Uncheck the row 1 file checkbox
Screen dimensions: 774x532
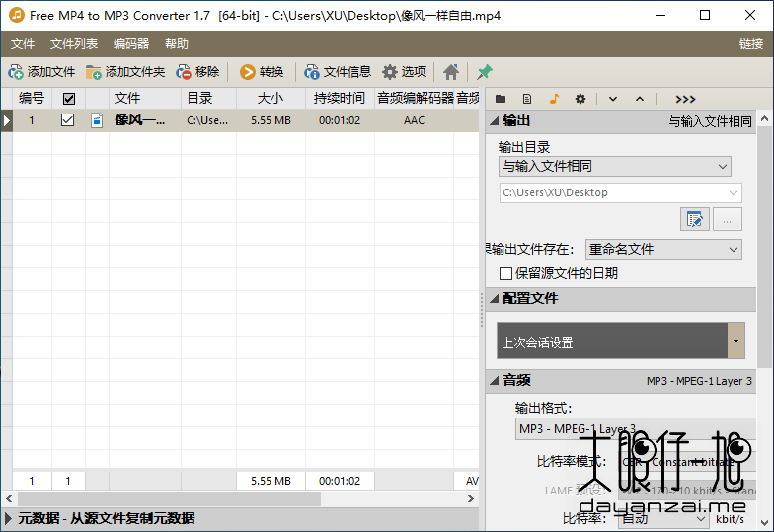tap(67, 120)
